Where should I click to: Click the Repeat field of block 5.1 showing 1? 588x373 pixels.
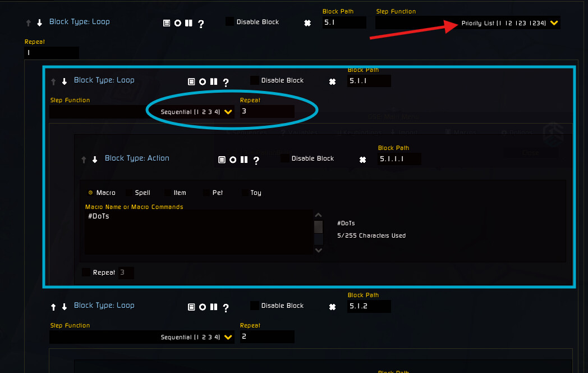[52, 53]
